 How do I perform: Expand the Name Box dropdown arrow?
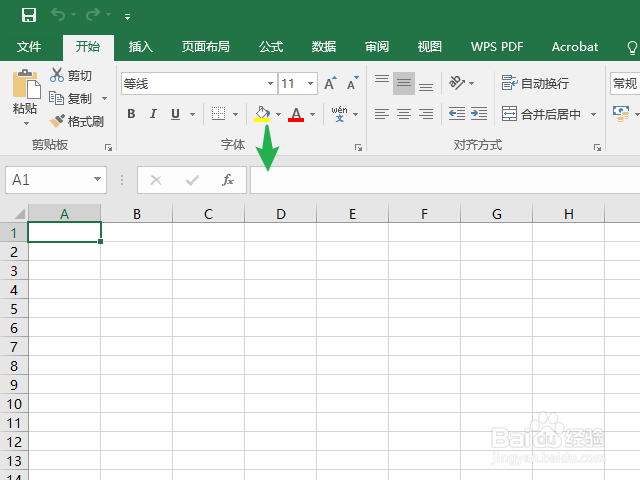pyautogui.click(x=97, y=179)
